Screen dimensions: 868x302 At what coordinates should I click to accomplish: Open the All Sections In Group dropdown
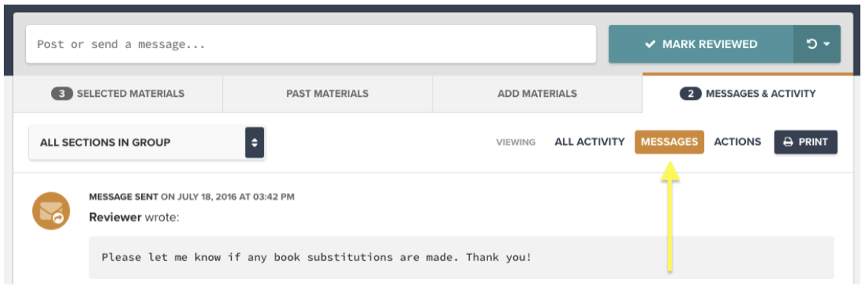146,143
